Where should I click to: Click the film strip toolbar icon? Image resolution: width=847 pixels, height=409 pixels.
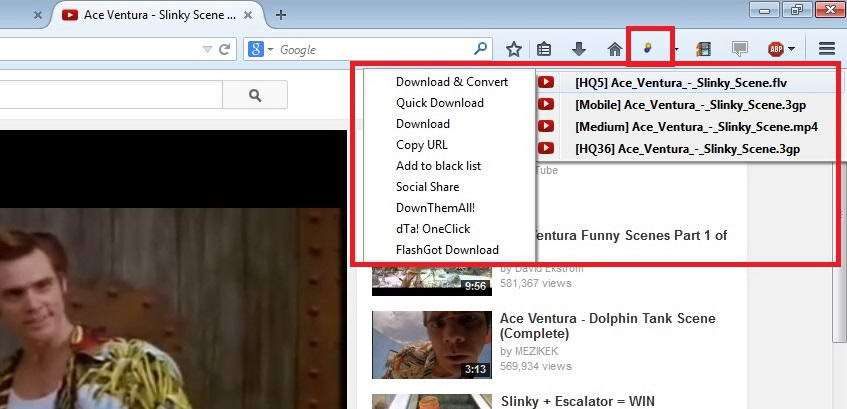tap(703, 50)
